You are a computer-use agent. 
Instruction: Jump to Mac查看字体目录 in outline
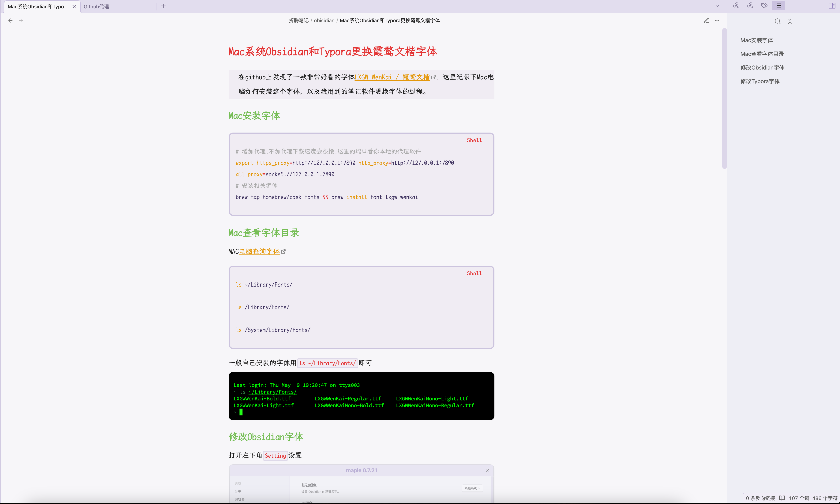point(762,54)
